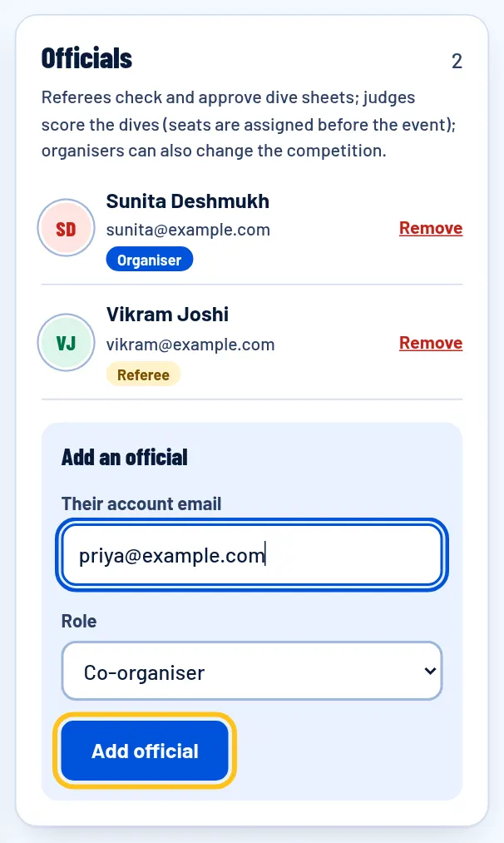Click Vikram Joshi's VJ avatar
This screenshot has height=843, width=504.
(66, 343)
